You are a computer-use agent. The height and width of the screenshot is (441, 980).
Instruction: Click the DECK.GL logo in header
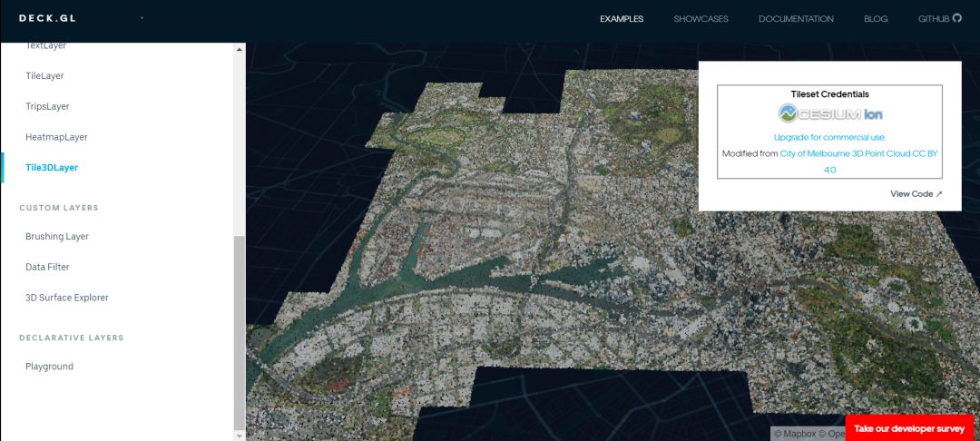pyautogui.click(x=47, y=18)
